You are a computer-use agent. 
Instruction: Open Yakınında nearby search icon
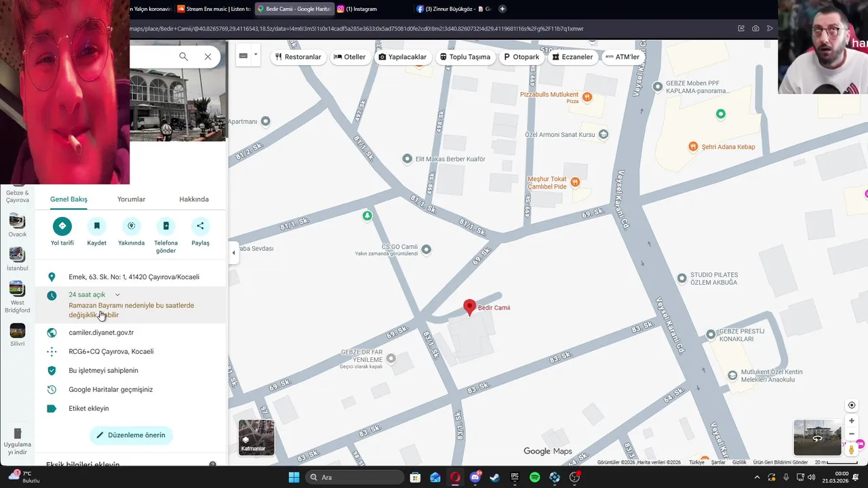click(x=132, y=226)
